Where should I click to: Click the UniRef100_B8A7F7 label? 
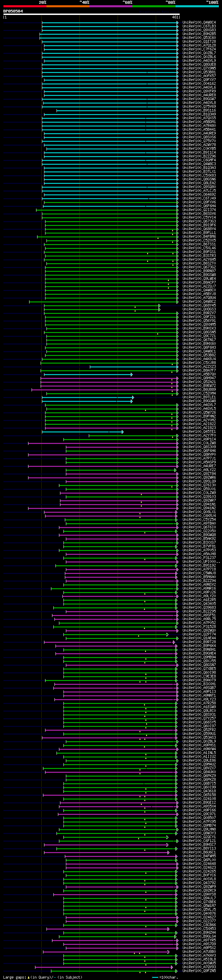199,370
